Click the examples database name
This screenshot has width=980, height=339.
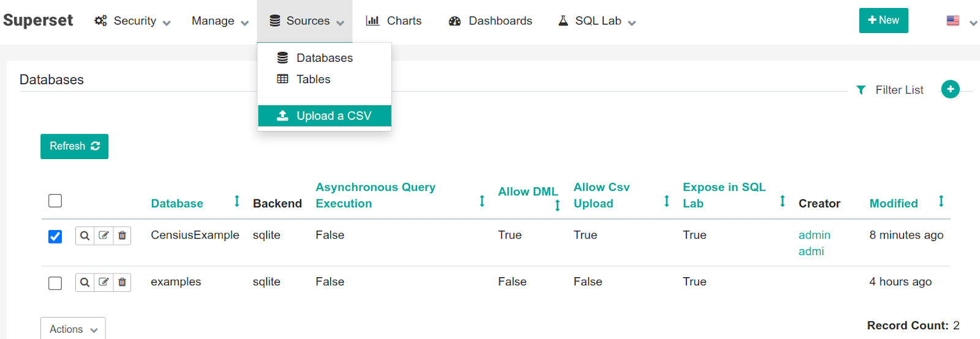(176, 281)
